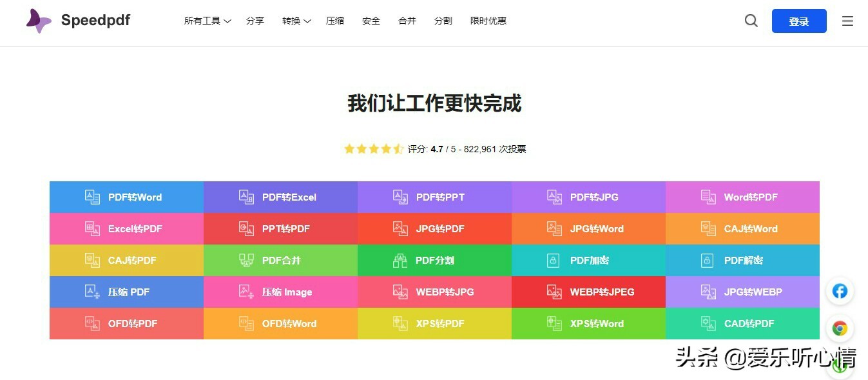The width and height of the screenshot is (868, 380).
Task: Click the 登录 button
Action: 798,21
